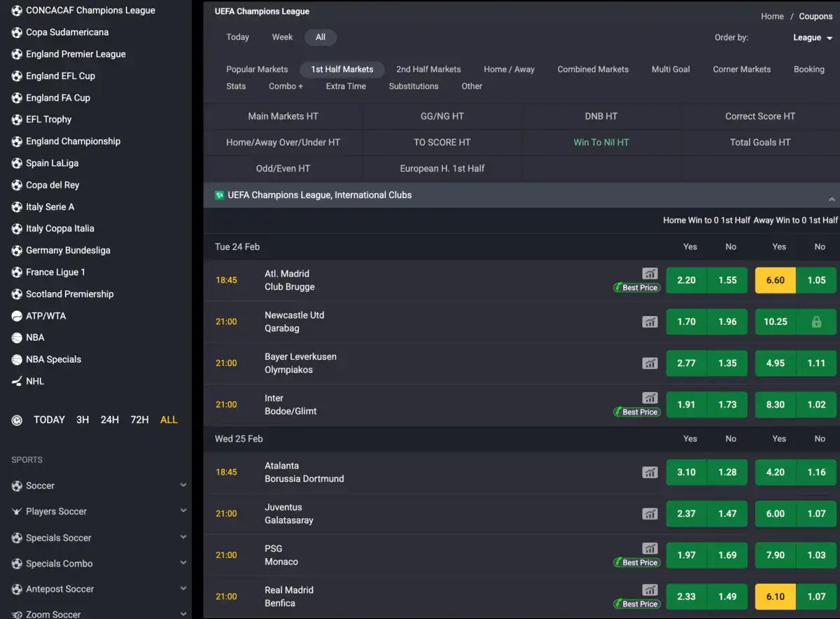Select Main Markets HT market
The width and height of the screenshot is (840, 619).
[283, 116]
